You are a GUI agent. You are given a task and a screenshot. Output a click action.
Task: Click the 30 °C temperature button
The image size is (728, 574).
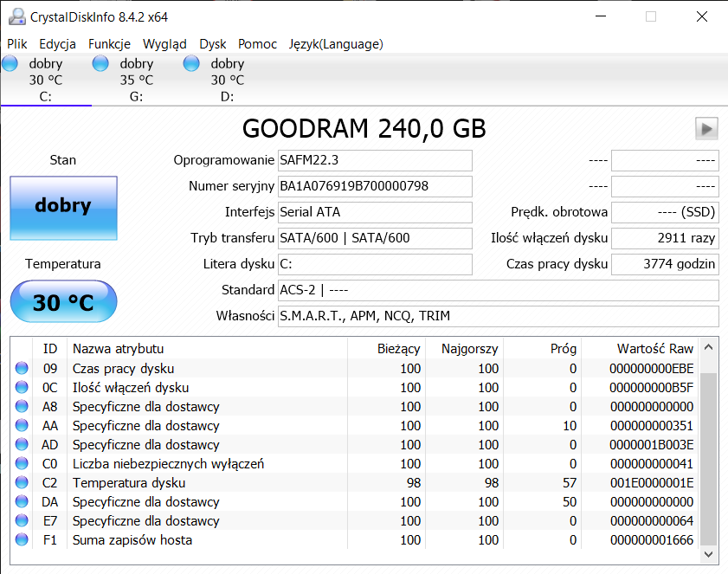tap(63, 302)
